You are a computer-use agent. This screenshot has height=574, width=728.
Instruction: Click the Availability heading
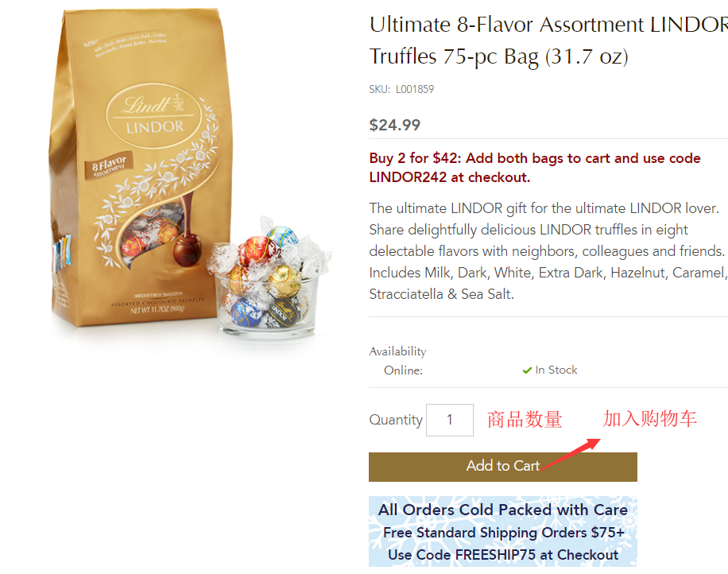[x=397, y=351]
